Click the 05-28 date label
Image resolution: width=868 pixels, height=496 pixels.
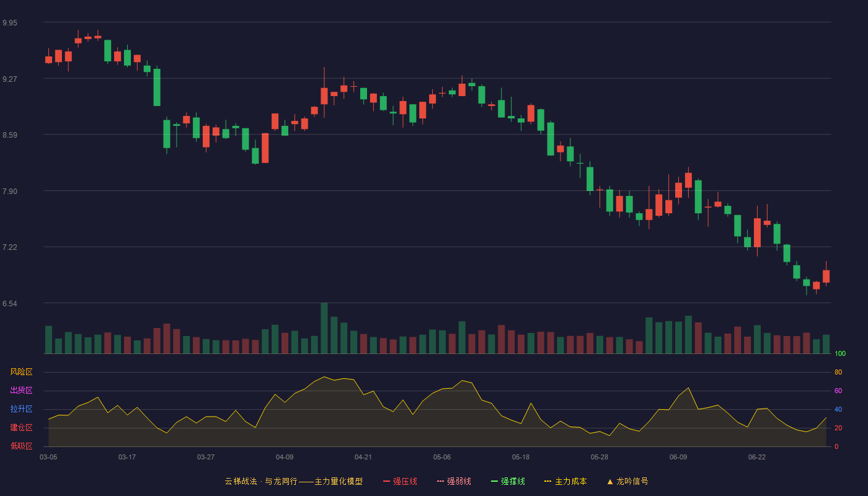600,457
